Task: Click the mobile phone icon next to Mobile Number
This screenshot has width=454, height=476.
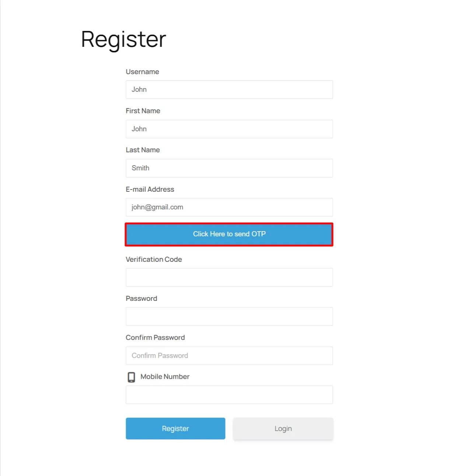Action: 131,377
